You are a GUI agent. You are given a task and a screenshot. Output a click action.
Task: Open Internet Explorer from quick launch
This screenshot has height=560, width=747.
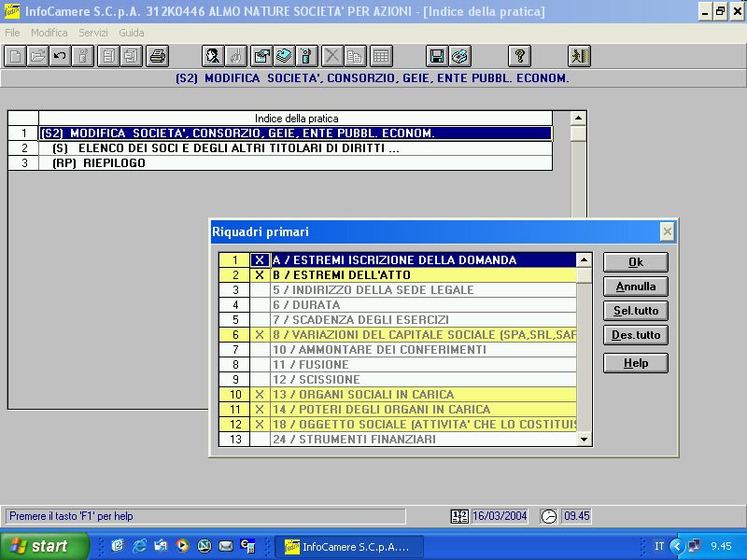point(139,546)
